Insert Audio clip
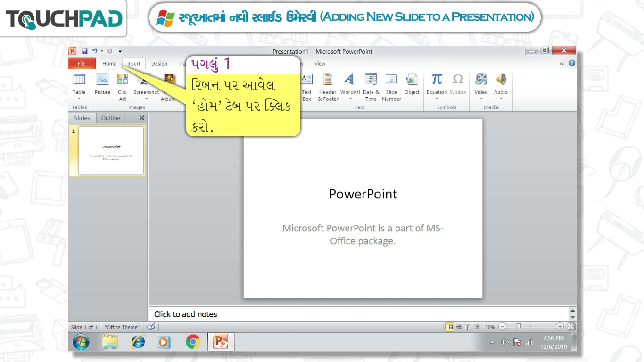Viewport: 644px width, 362px height. coord(501,87)
